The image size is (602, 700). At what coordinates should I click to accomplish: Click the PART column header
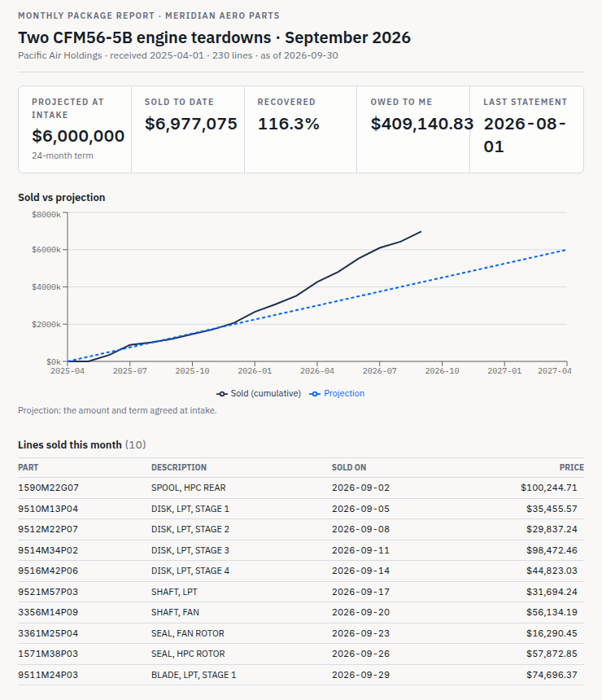click(28, 467)
